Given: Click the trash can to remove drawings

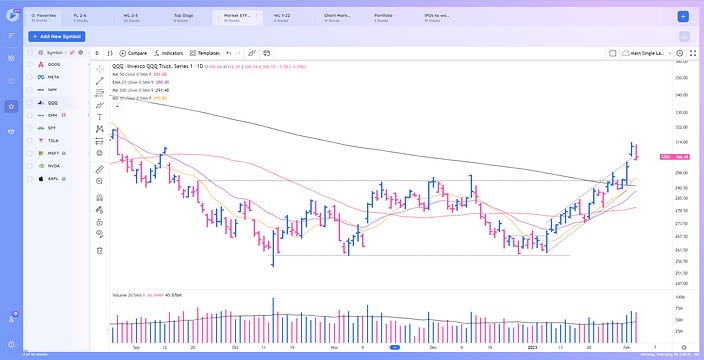Looking at the screenshot, I should pos(100,250).
